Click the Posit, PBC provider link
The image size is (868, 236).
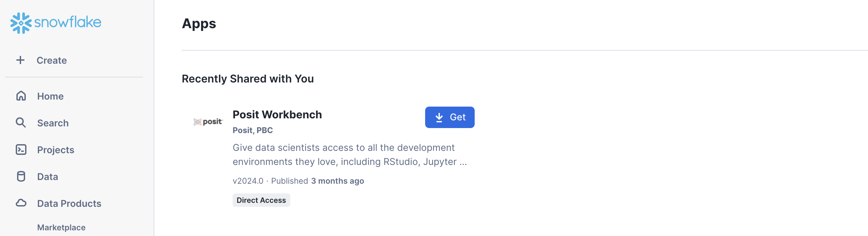[x=252, y=130]
